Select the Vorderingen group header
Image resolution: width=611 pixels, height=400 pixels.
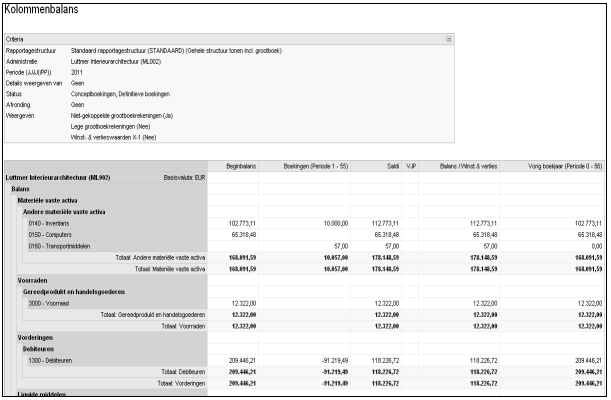point(37,337)
